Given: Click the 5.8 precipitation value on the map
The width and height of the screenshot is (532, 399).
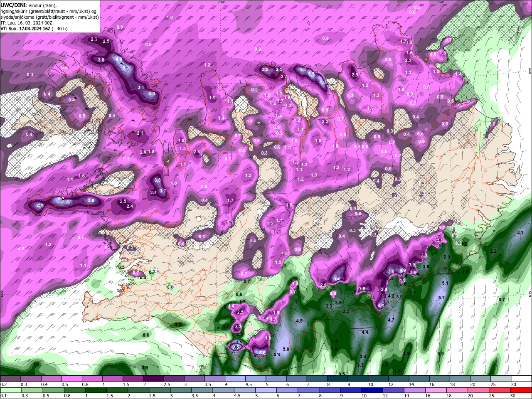Looking at the screenshot, I should point(286,349).
